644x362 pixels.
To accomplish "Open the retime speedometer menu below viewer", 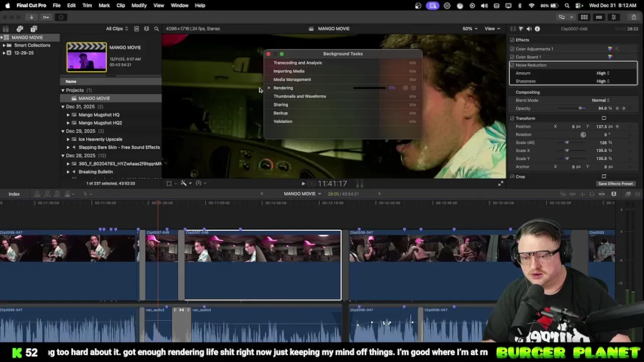I will click(x=200, y=183).
